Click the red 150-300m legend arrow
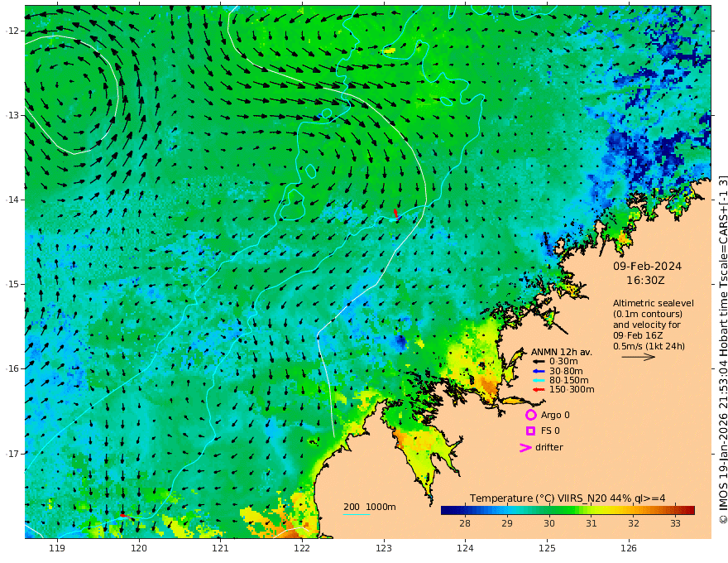This screenshot has height=563, width=728. (539, 390)
